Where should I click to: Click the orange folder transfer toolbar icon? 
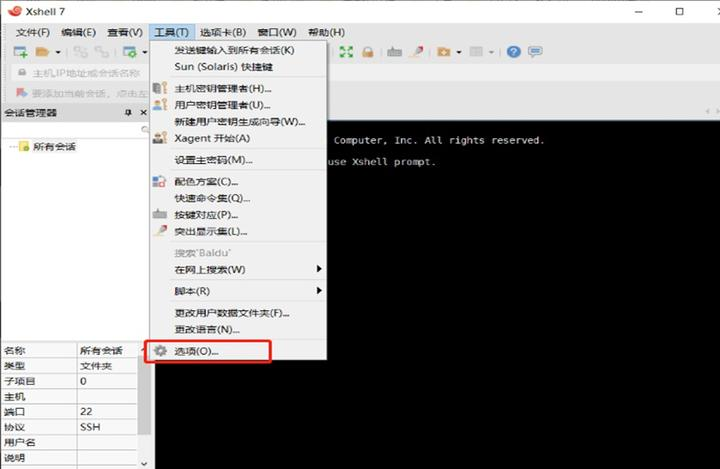pos(444,52)
